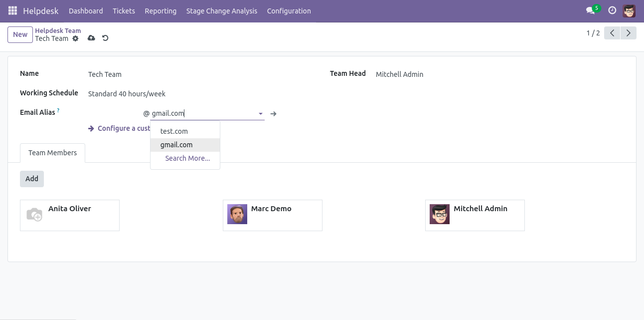Expand the alias domain dropdown arrow
The height and width of the screenshot is (320, 644).
260,114
